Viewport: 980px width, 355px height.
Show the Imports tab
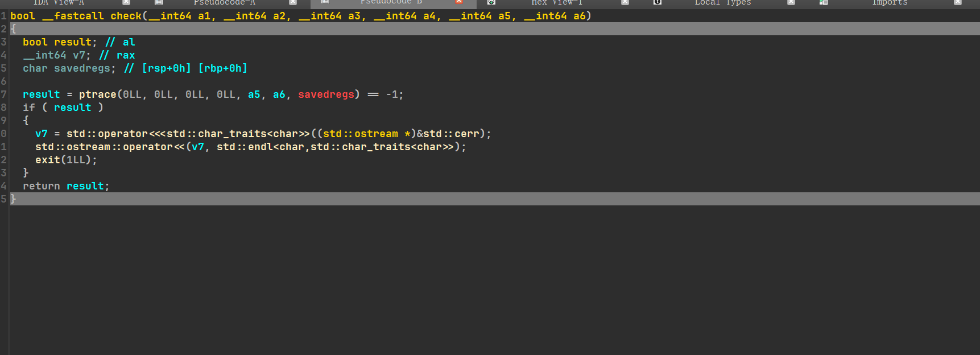tap(890, 3)
